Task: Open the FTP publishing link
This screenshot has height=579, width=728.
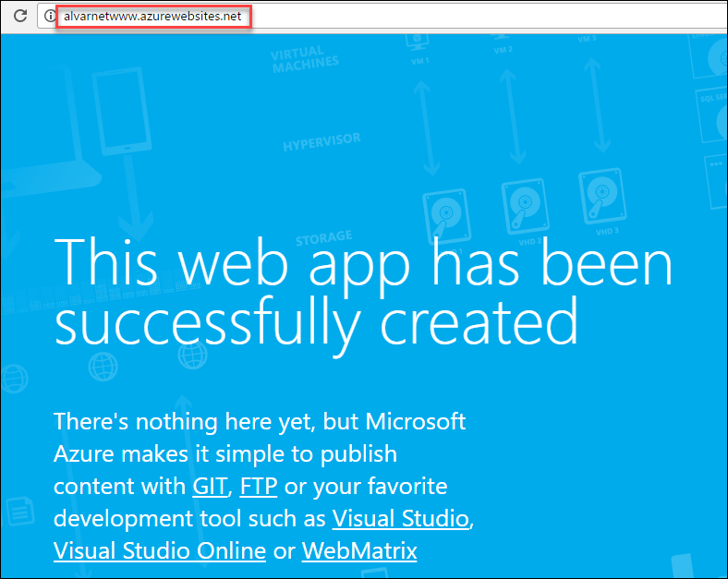Action: tap(259, 487)
